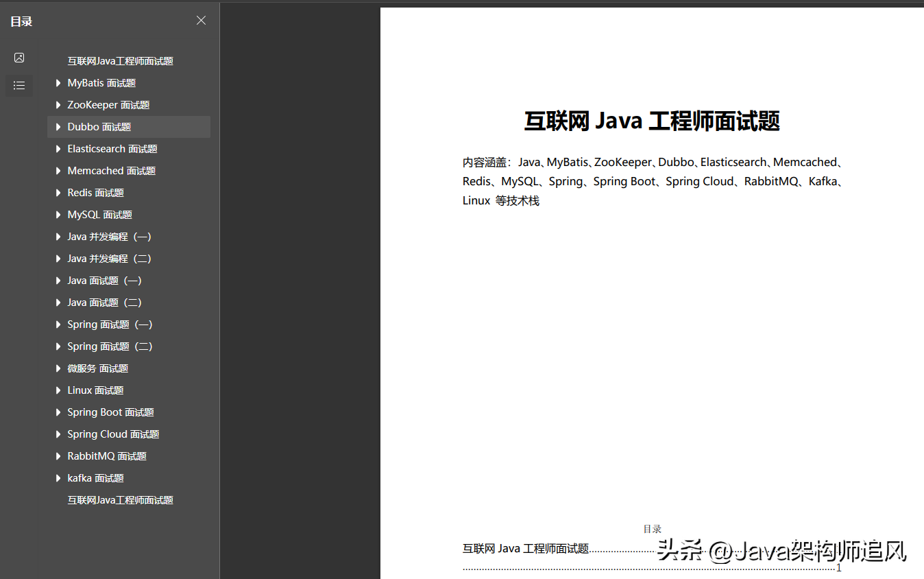Image resolution: width=924 pixels, height=579 pixels.
Task: Expand the Spring Boot 面试题 arrow
Action: 58,412
